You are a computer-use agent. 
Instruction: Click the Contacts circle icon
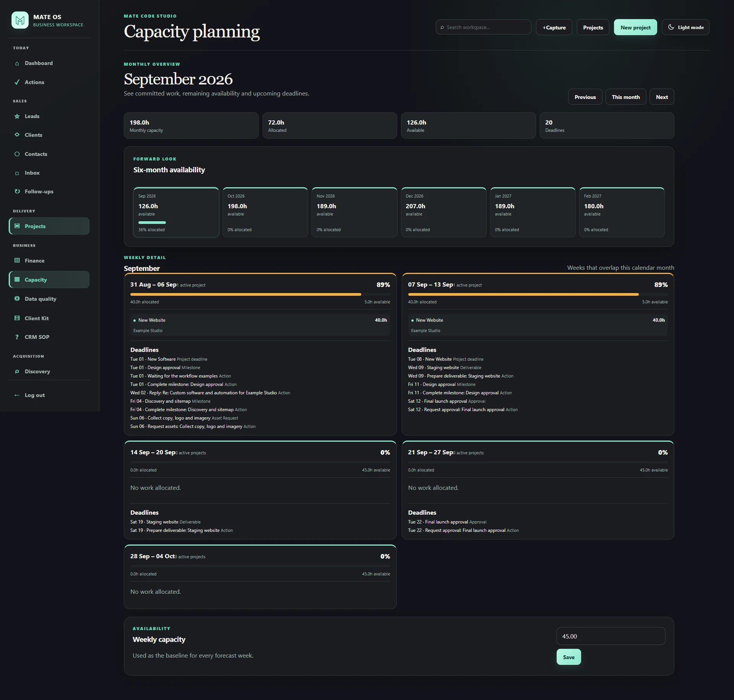pos(17,154)
